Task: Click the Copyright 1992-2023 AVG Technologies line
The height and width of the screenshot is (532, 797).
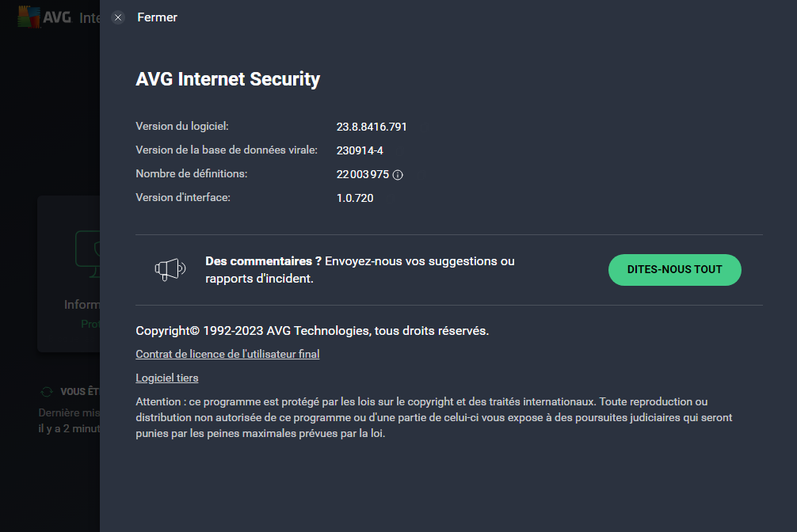Action: coord(312,331)
